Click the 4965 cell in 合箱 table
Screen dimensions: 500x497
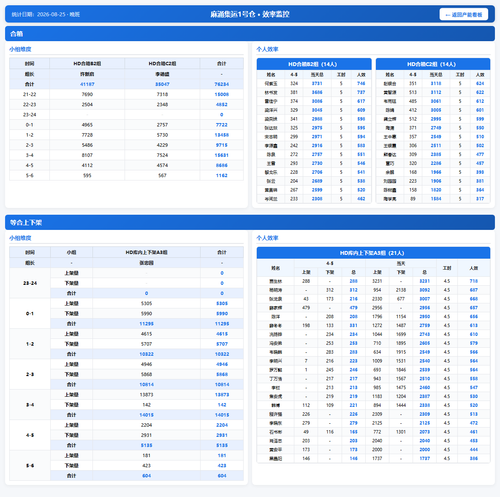(x=87, y=125)
